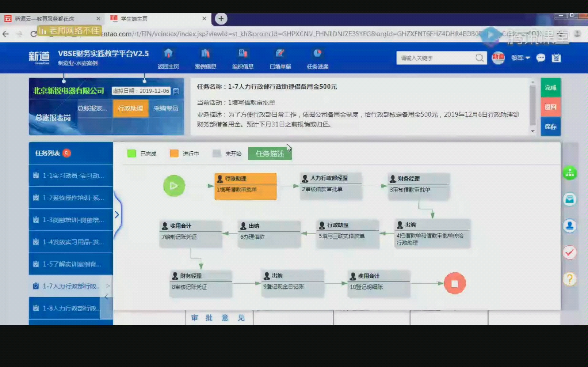Click the 新道 platform logo

pos(39,57)
